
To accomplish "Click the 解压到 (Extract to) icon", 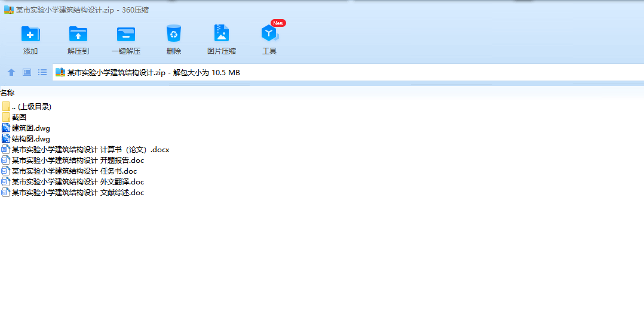I will tap(78, 34).
